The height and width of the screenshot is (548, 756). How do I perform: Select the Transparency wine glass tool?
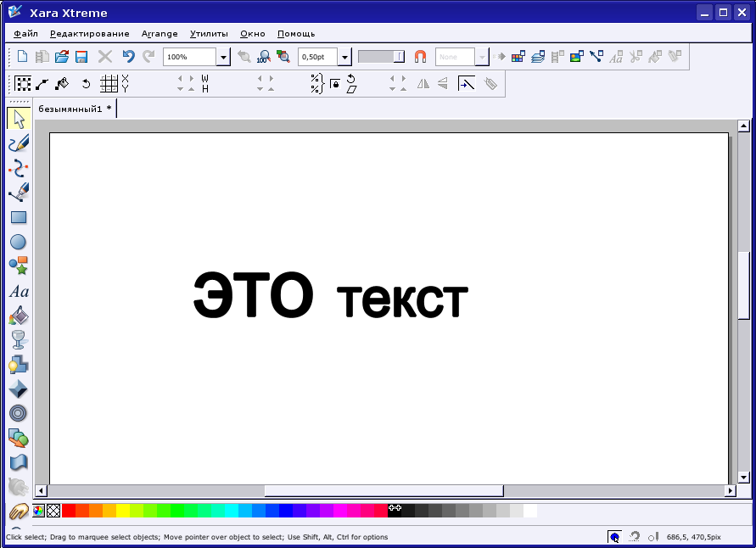click(18, 340)
